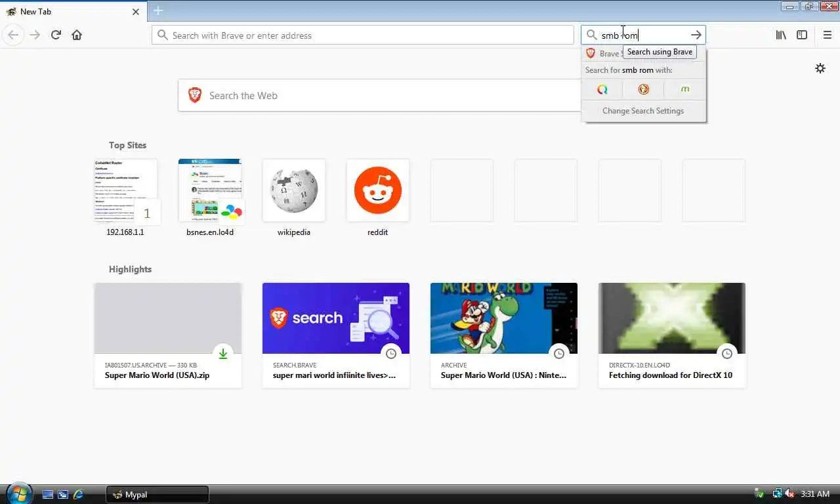Click the search box containing 'smb rom'

click(642, 35)
